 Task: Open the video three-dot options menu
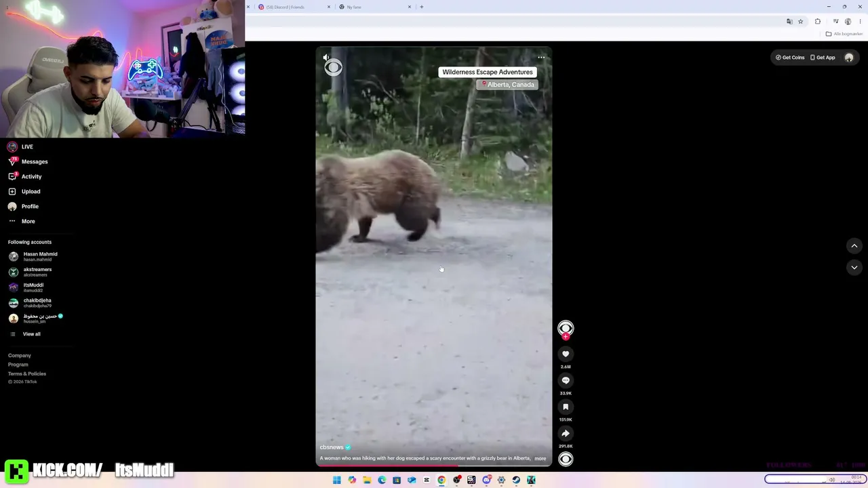[541, 58]
